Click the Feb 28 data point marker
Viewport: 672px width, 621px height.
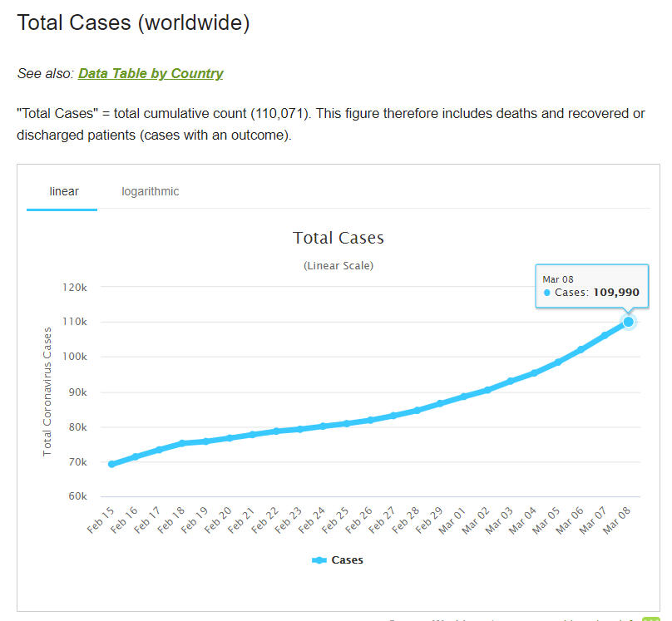click(x=418, y=411)
